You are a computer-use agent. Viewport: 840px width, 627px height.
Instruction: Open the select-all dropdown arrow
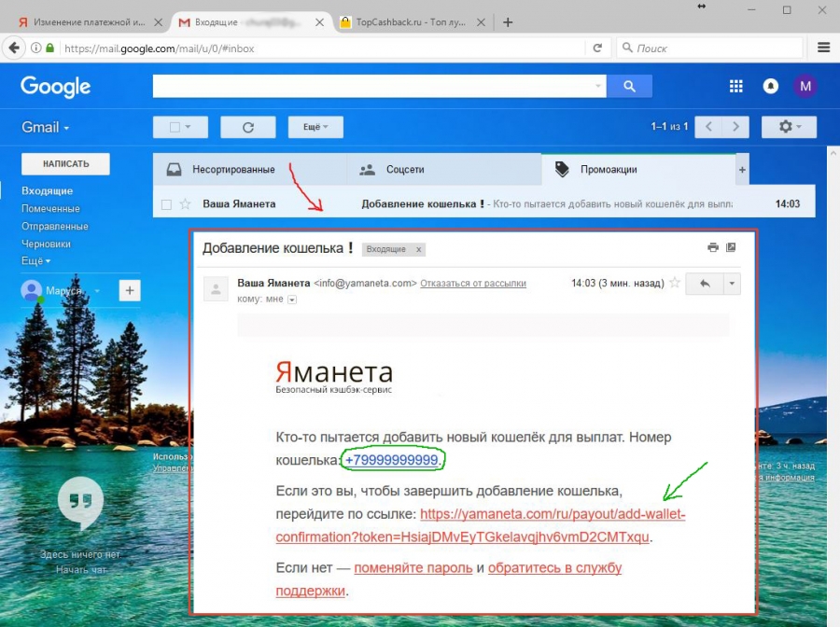[188, 128]
